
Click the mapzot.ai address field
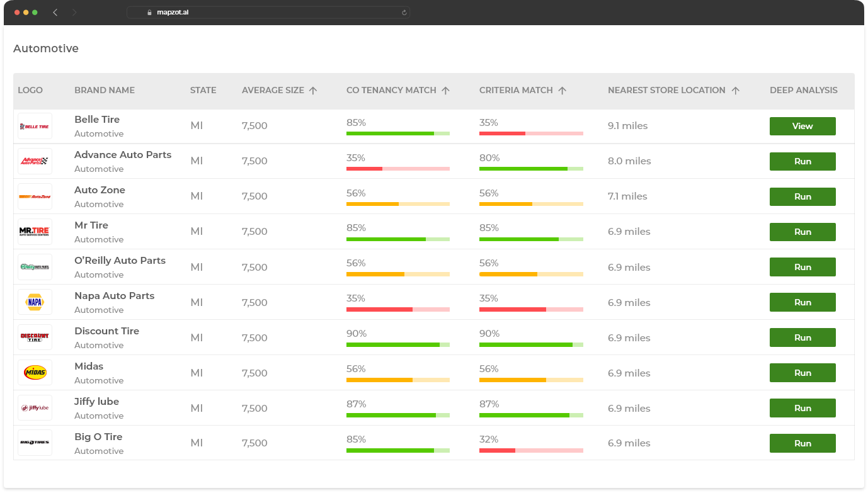click(x=268, y=12)
